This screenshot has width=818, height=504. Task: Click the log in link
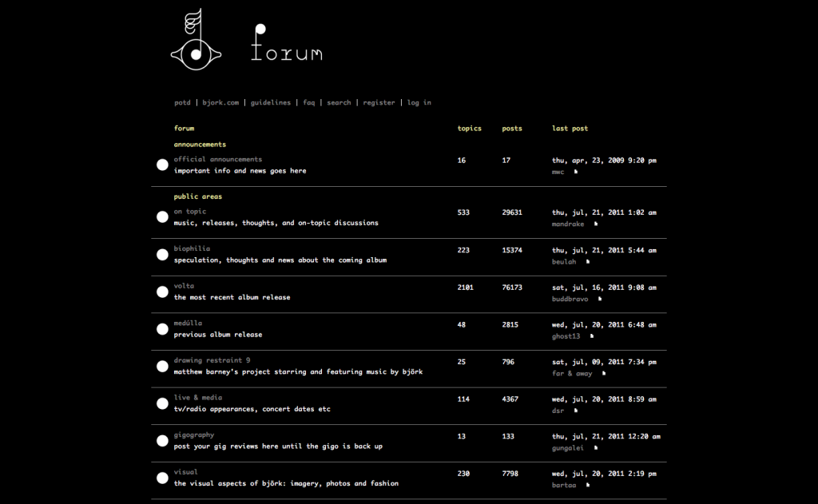pos(419,103)
